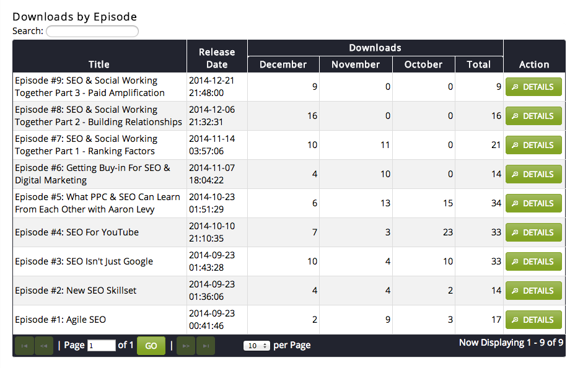588x368 pixels.
Task: Open the per Page dropdown
Action: point(257,346)
